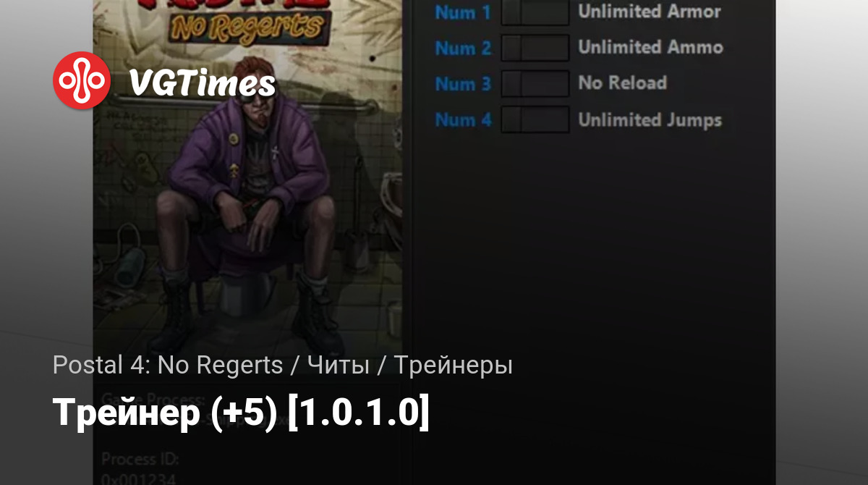Click the Трейнер (+5) [1.0.1.0] title
The height and width of the screenshot is (485, 868).
[241, 413]
